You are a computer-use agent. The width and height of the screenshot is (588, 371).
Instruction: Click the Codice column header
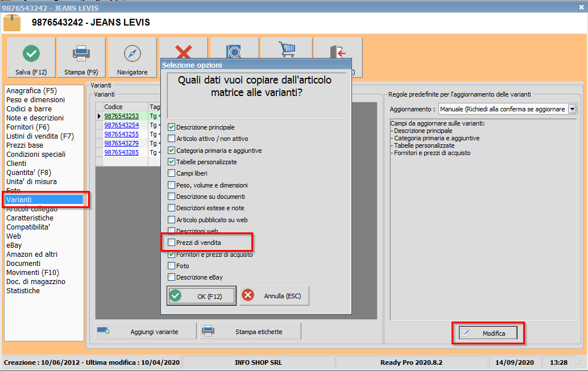(x=125, y=107)
